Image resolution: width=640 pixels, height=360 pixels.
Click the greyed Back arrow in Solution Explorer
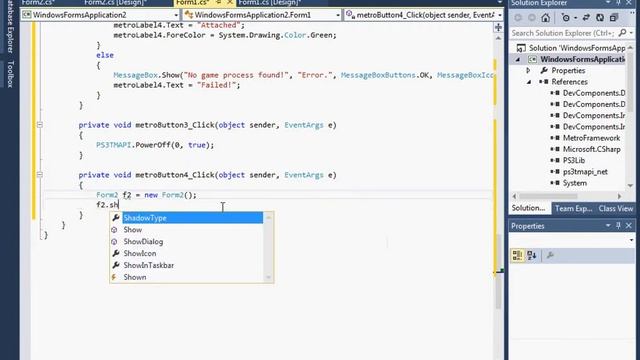(518, 18)
